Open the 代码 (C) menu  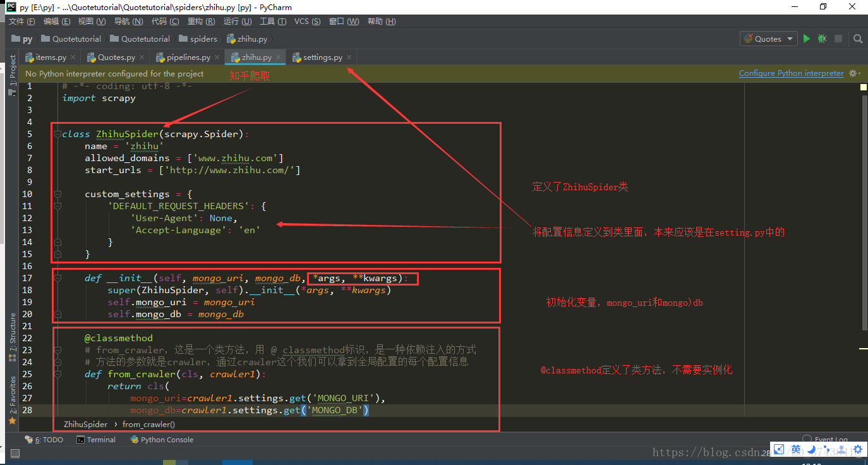coord(165,21)
